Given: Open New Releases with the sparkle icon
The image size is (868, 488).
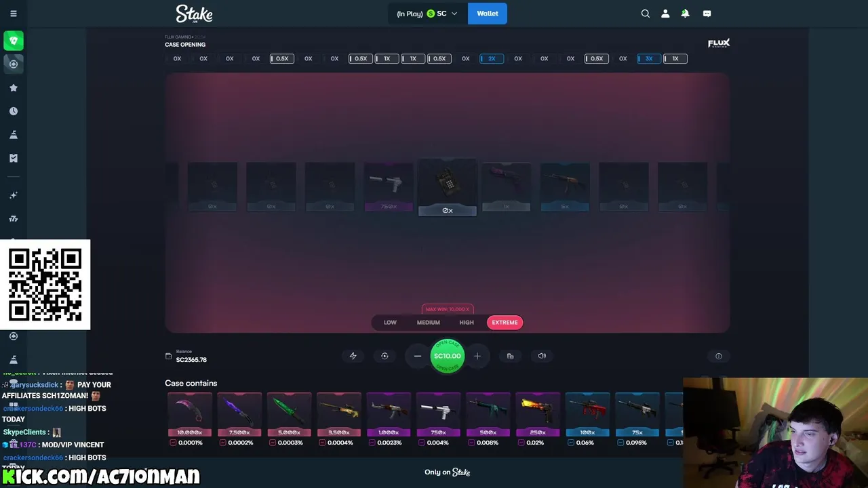Looking at the screenshot, I should [x=14, y=195].
